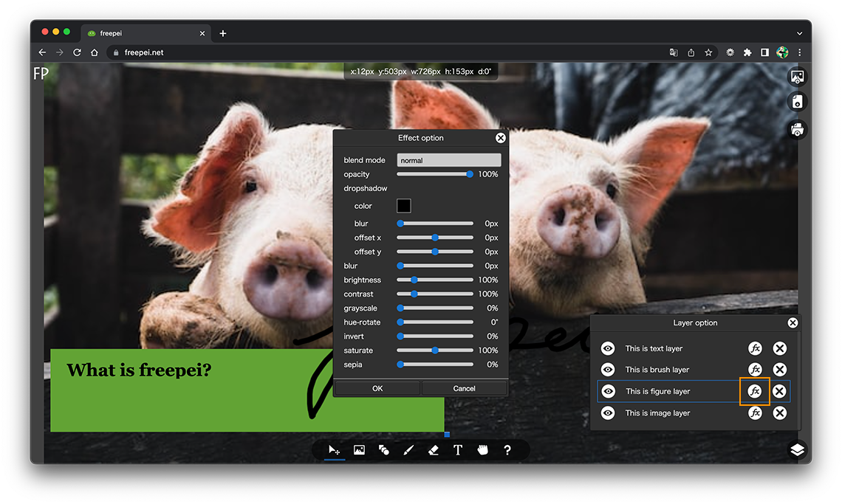Pick the brush tool

[x=408, y=450]
